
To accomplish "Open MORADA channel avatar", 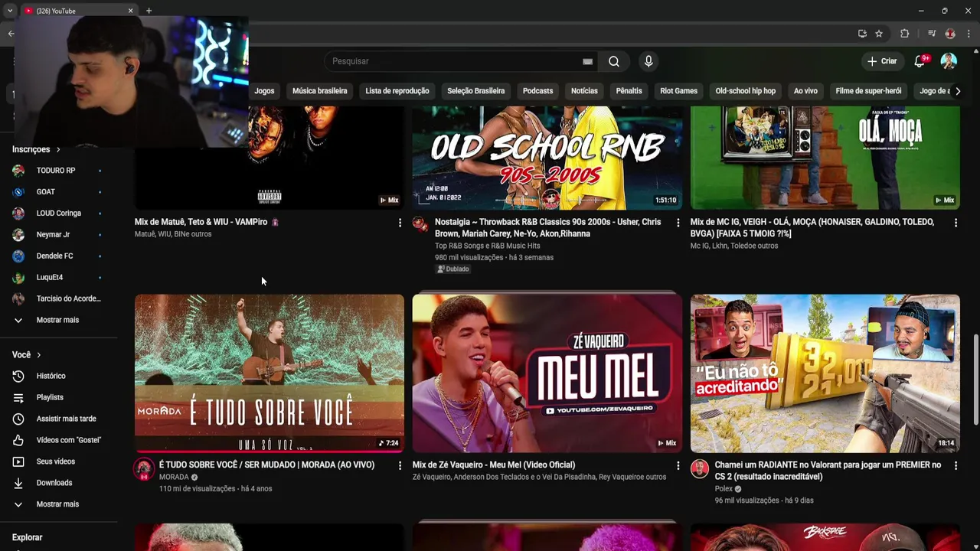I will click(144, 469).
